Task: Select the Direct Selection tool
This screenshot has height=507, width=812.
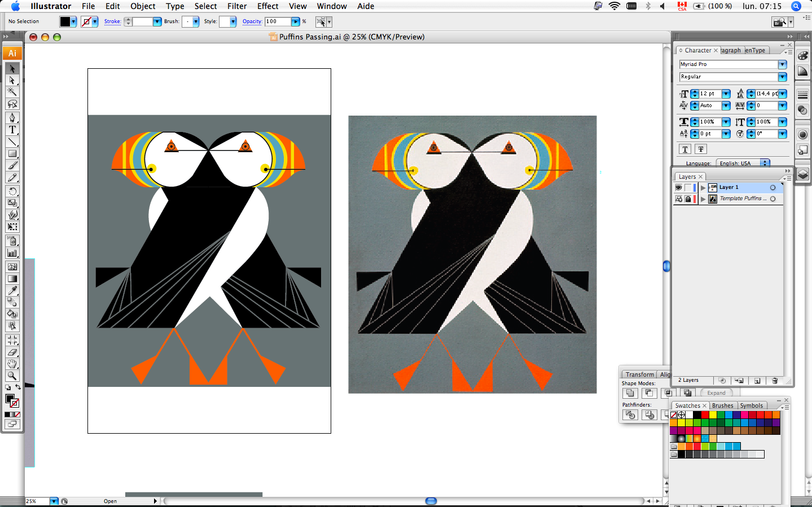Action: pyautogui.click(x=12, y=80)
